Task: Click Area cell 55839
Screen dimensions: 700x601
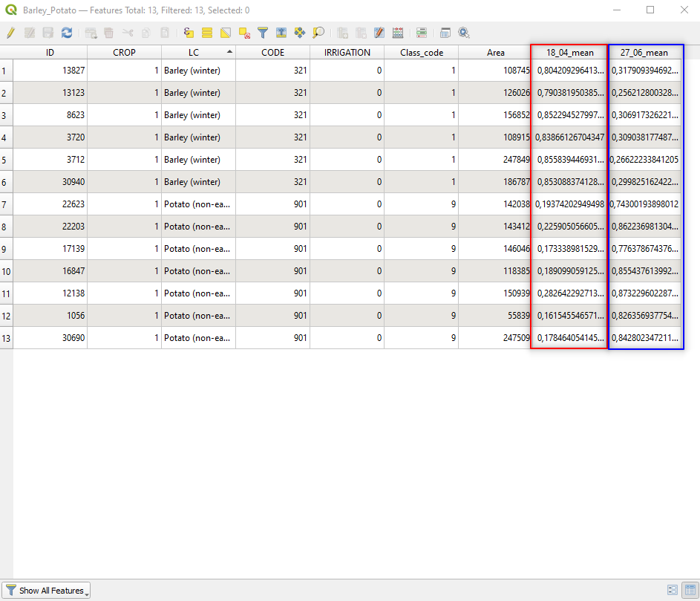Action: (x=495, y=316)
